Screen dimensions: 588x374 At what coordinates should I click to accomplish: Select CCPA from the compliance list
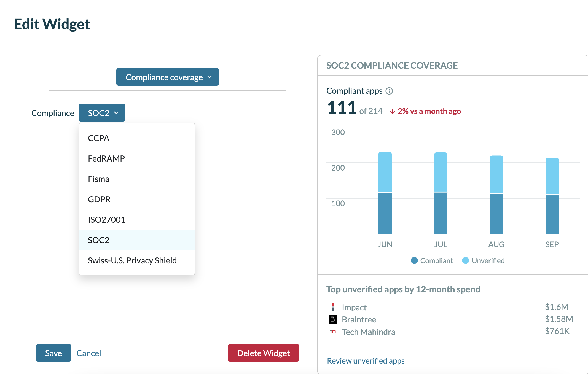[x=99, y=138]
